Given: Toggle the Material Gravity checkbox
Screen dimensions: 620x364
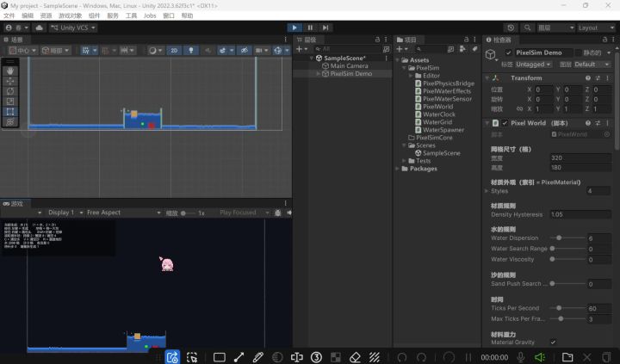Looking at the screenshot, I should pyautogui.click(x=553, y=342).
